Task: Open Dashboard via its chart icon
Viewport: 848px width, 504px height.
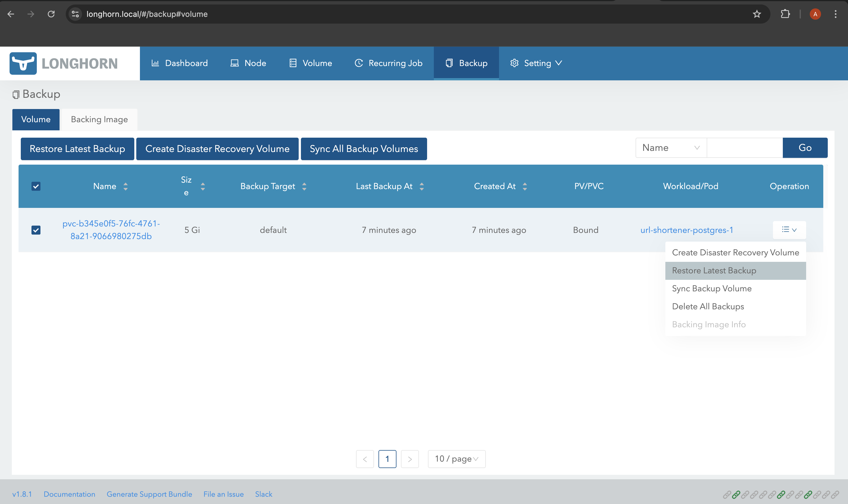Action: [155, 63]
